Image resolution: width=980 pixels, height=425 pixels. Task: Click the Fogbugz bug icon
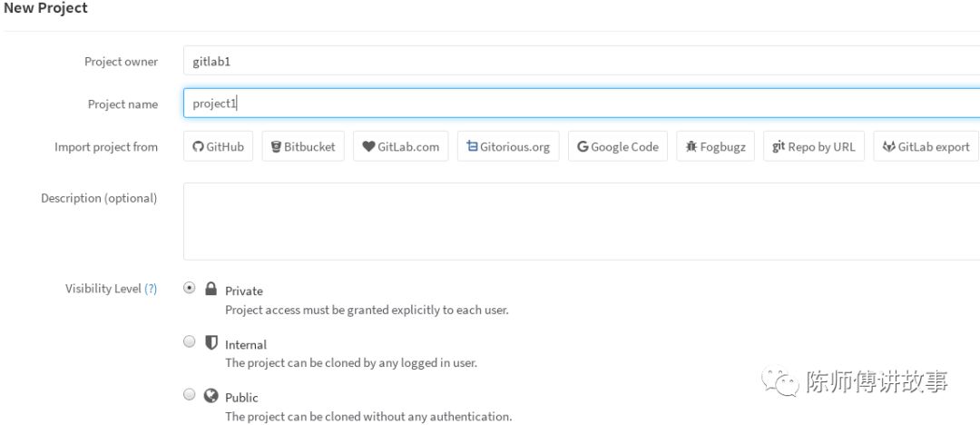coord(691,147)
